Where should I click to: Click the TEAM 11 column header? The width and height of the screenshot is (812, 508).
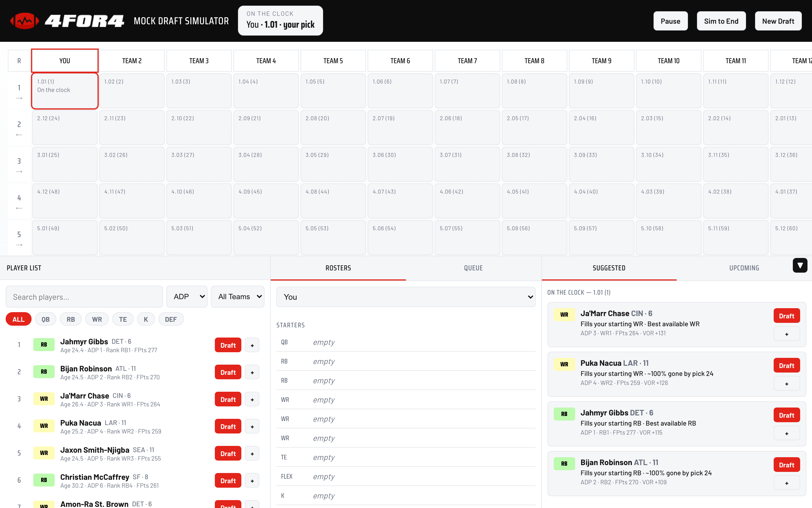(x=736, y=61)
